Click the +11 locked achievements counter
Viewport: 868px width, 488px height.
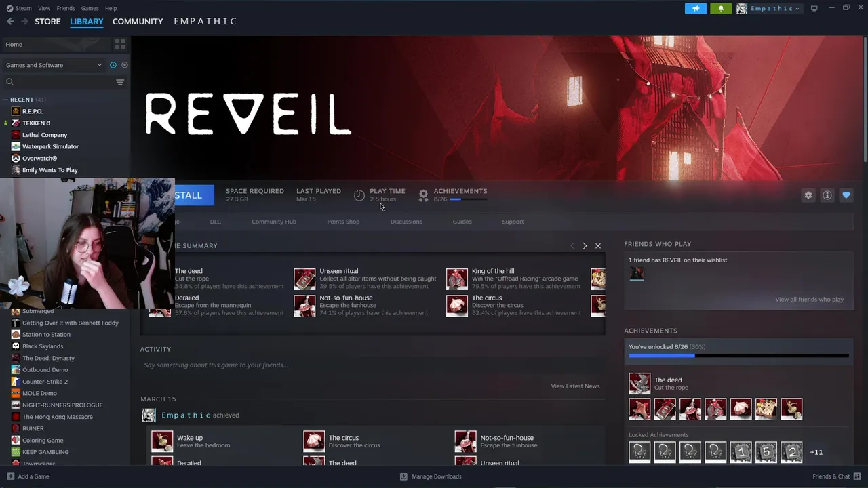(816, 452)
